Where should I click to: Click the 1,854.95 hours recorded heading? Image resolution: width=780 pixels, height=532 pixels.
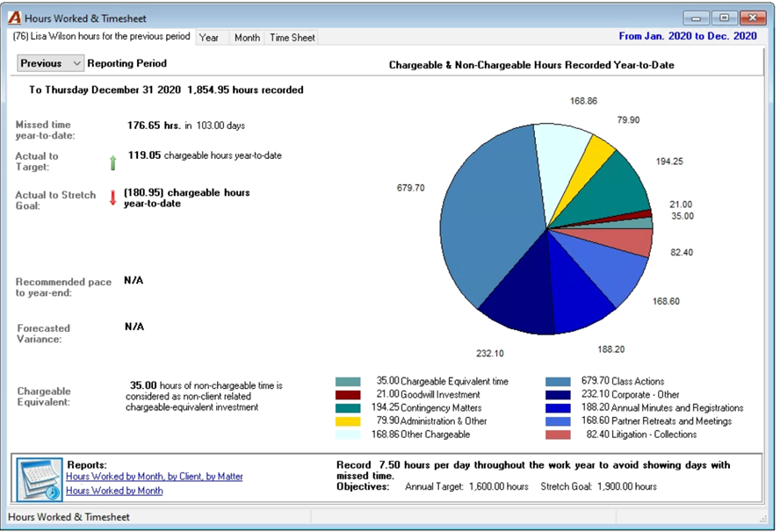[x=245, y=90]
